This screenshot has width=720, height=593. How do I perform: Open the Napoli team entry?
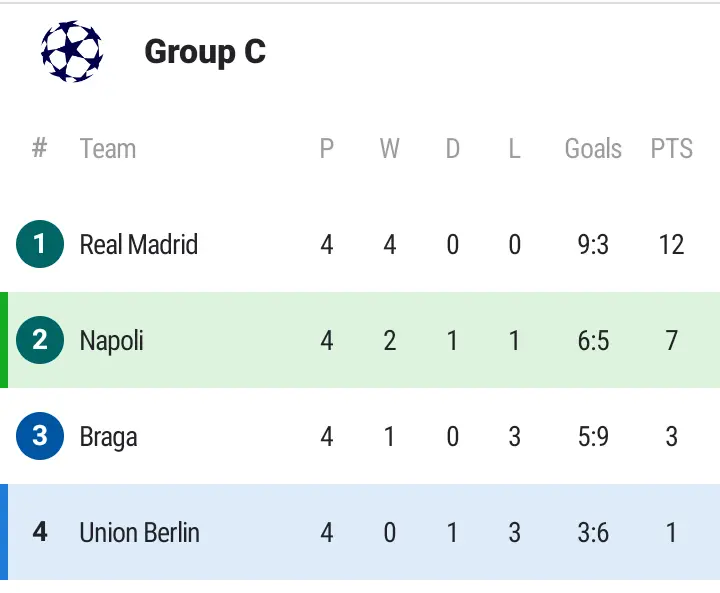click(x=112, y=340)
